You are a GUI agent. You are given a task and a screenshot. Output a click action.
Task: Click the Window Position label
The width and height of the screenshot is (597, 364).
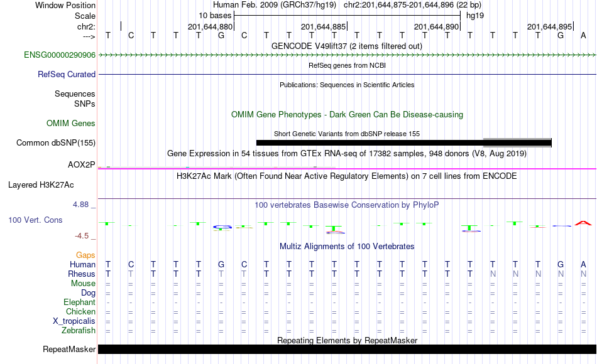pyautogui.click(x=65, y=5)
